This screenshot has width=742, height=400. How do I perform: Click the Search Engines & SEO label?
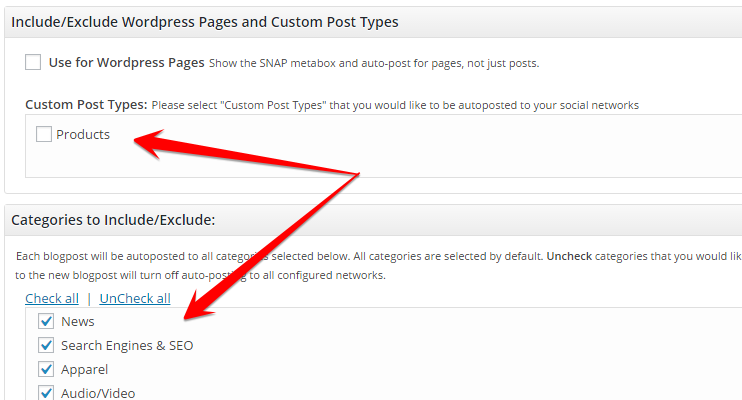coord(127,346)
